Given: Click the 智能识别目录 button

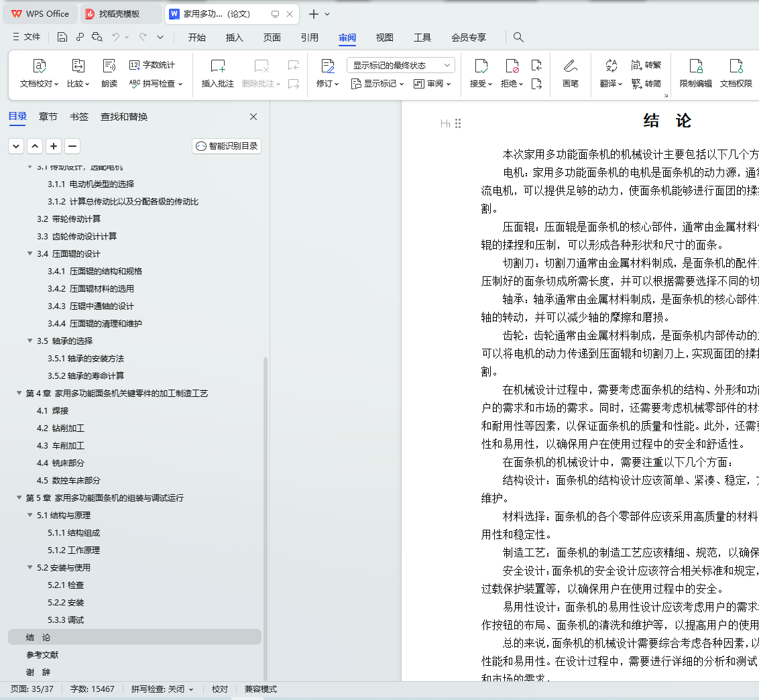Looking at the screenshot, I should click(227, 146).
